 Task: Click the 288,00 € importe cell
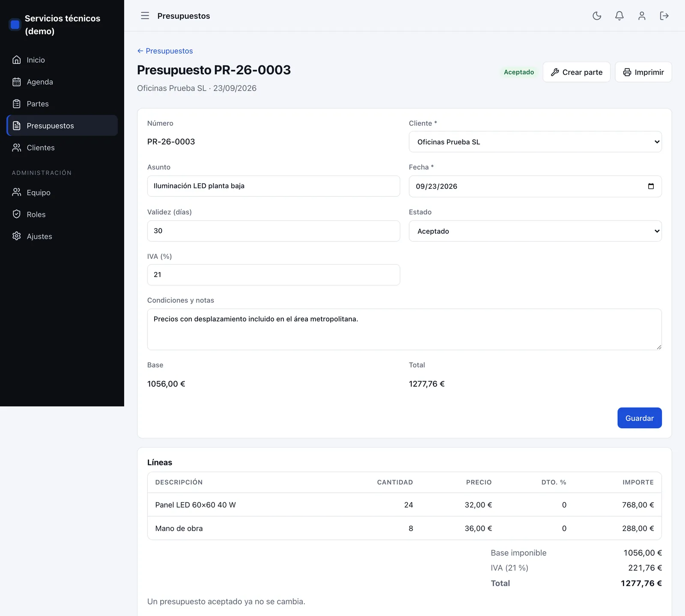[638, 528]
